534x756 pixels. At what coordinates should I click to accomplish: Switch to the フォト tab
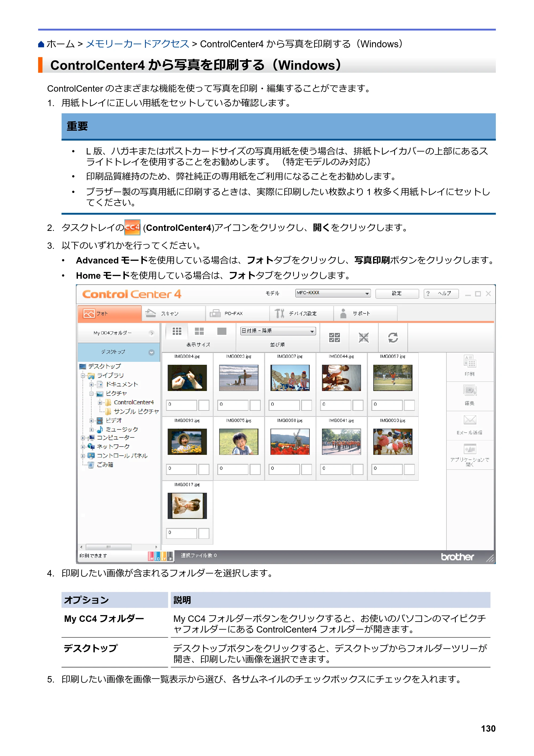[109, 313]
